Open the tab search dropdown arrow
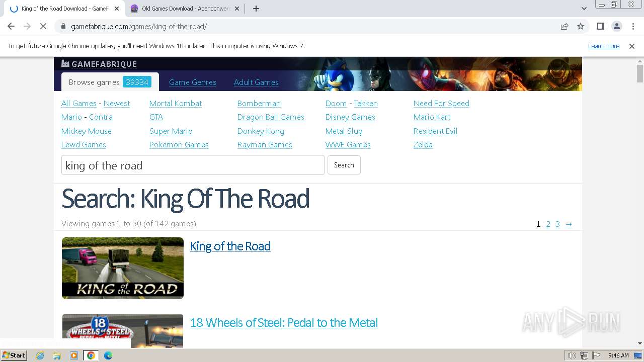 (x=584, y=9)
